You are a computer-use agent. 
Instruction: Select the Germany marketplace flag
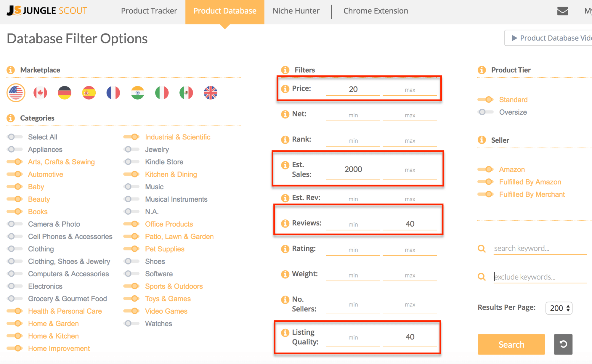[x=65, y=93]
